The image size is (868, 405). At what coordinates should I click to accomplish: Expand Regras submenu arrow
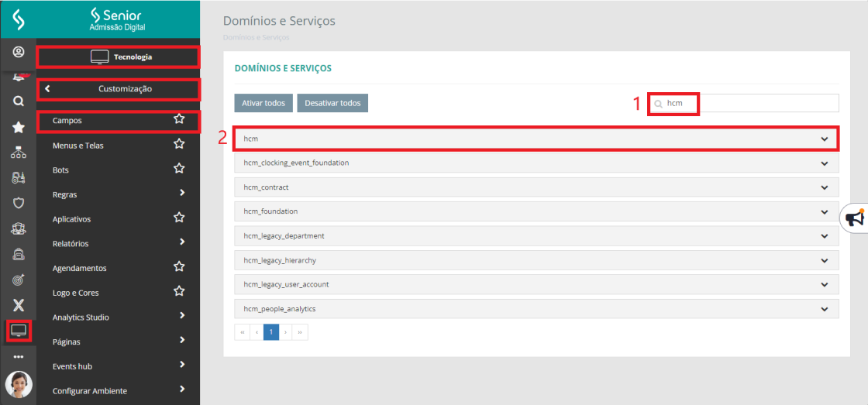(x=182, y=193)
